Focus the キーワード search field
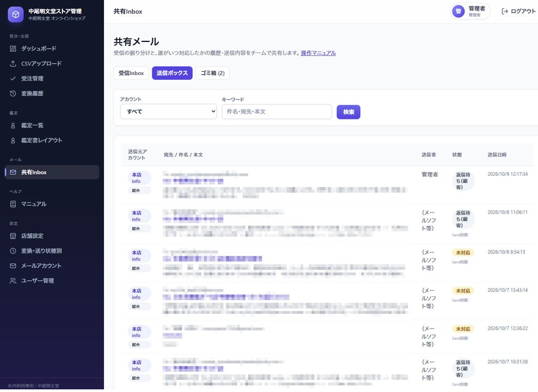Screen dimensions: 538x392 tap(277, 112)
